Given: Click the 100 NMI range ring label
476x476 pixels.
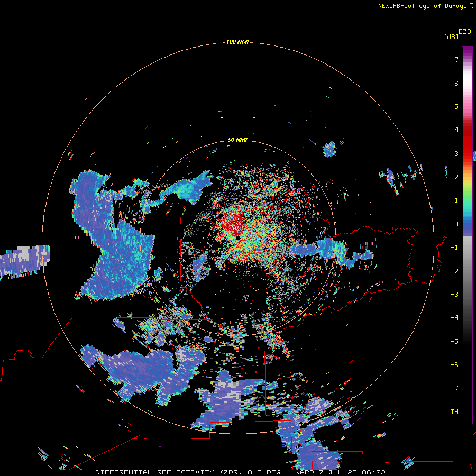Looking at the screenshot, I should point(237,42).
